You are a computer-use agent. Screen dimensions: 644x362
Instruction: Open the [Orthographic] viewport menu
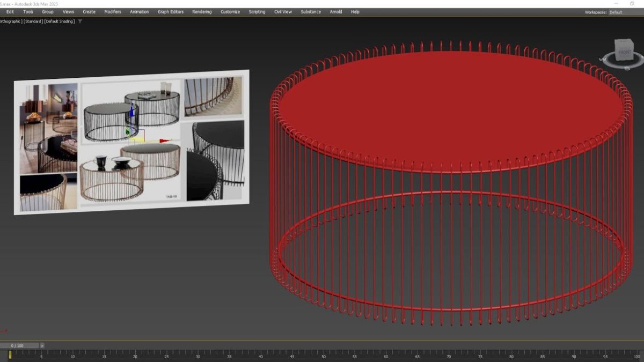coord(11,21)
